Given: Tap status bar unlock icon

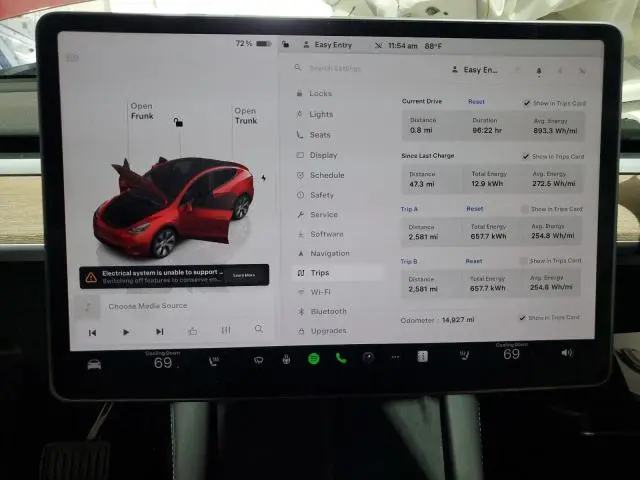Looking at the screenshot, I should (x=285, y=44).
